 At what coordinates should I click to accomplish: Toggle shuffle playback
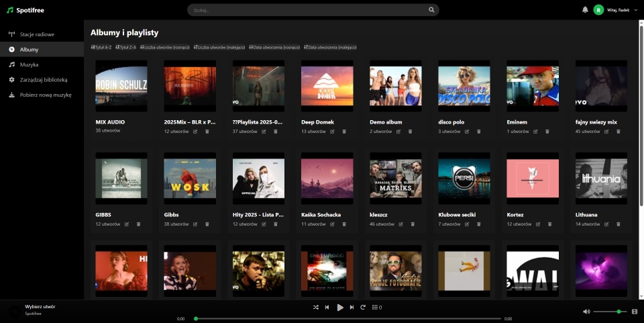pos(315,308)
